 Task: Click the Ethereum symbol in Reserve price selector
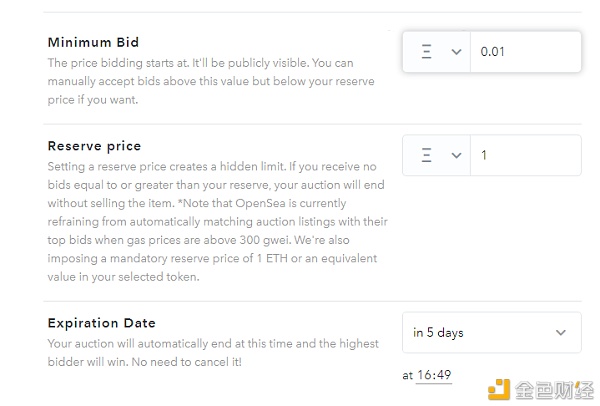[x=427, y=155]
